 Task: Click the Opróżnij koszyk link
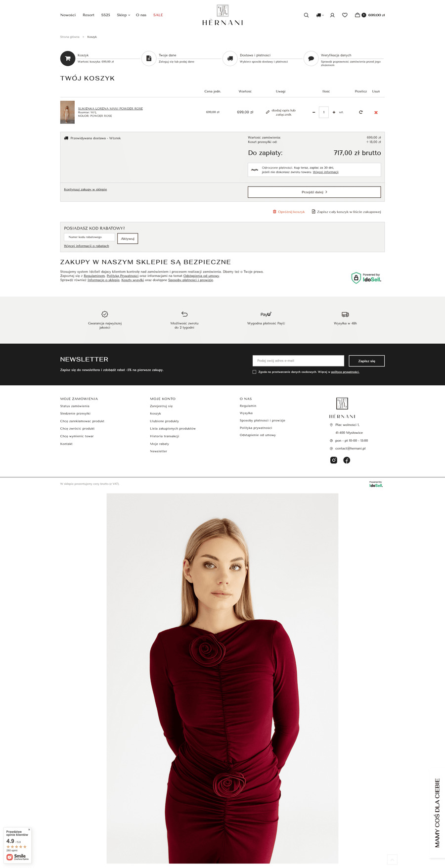tap(289, 212)
